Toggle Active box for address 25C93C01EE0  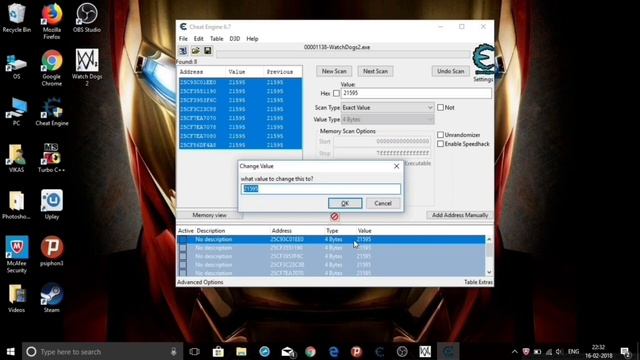[x=183, y=239]
